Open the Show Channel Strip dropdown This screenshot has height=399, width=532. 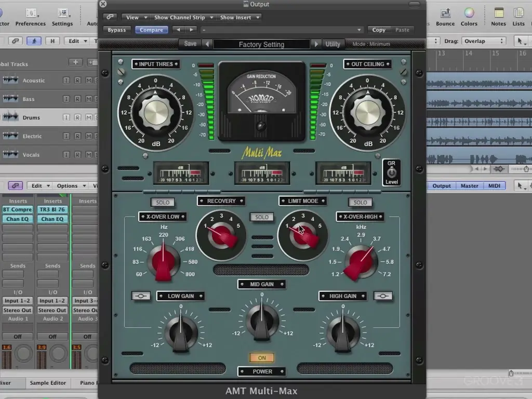point(183,17)
